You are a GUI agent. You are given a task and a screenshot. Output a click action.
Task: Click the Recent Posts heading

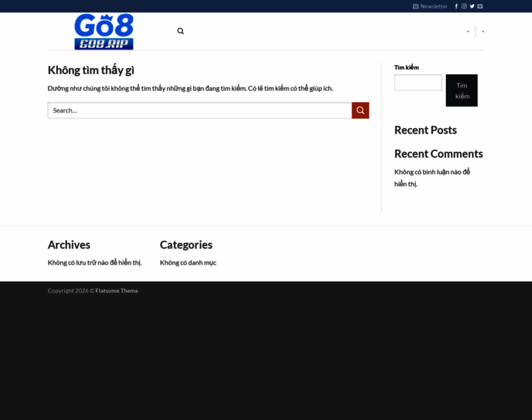425,130
